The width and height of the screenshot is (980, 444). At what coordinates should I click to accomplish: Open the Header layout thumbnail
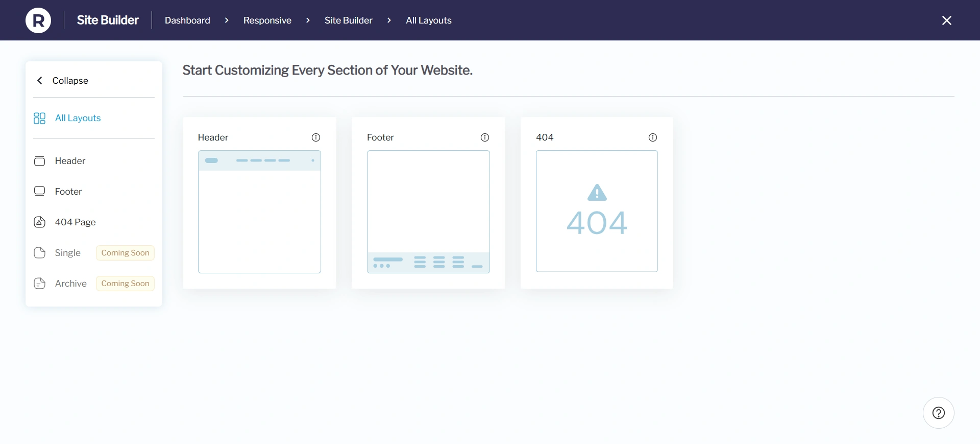tap(259, 212)
